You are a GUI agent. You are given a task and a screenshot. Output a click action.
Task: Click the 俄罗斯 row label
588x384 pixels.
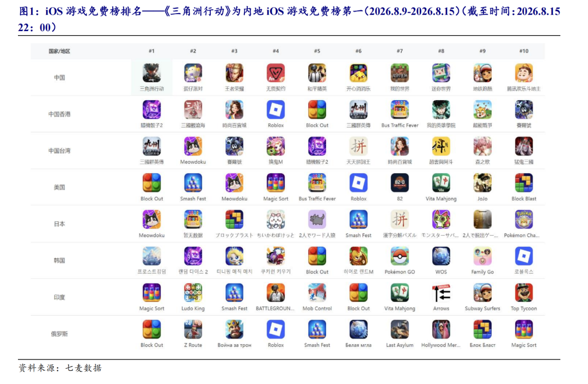(59, 334)
